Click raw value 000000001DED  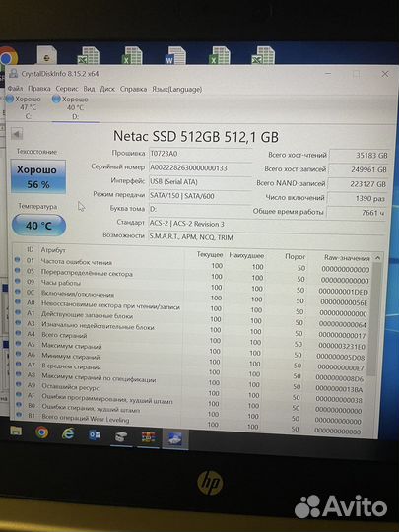[x=344, y=292]
